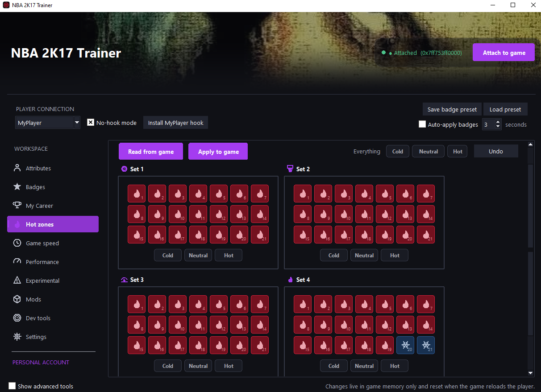The width and height of the screenshot is (541, 392).
Task: Click Read from game button
Action: coord(151,152)
